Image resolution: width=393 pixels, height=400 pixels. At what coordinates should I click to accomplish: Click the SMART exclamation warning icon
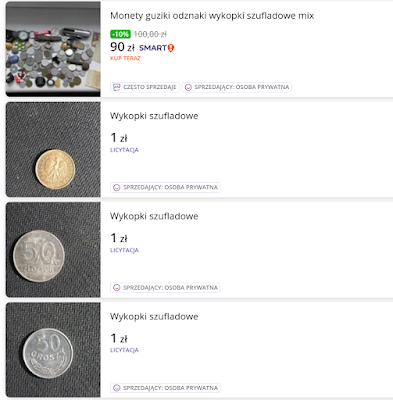click(171, 48)
